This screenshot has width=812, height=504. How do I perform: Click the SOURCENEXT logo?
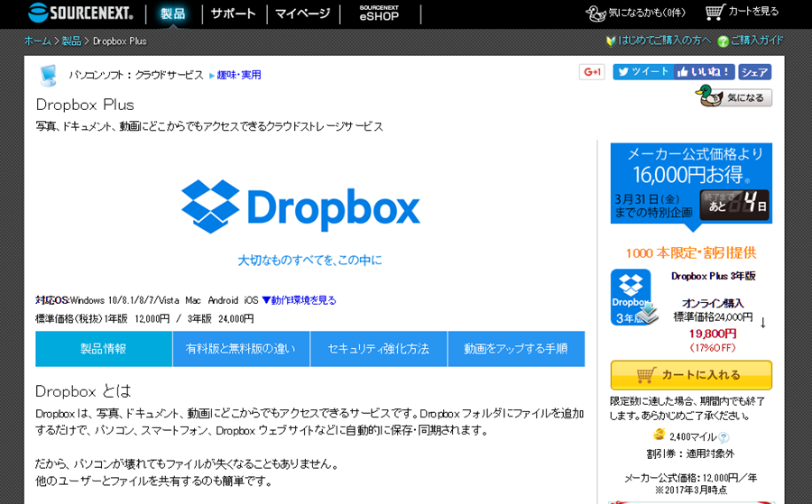click(80, 13)
